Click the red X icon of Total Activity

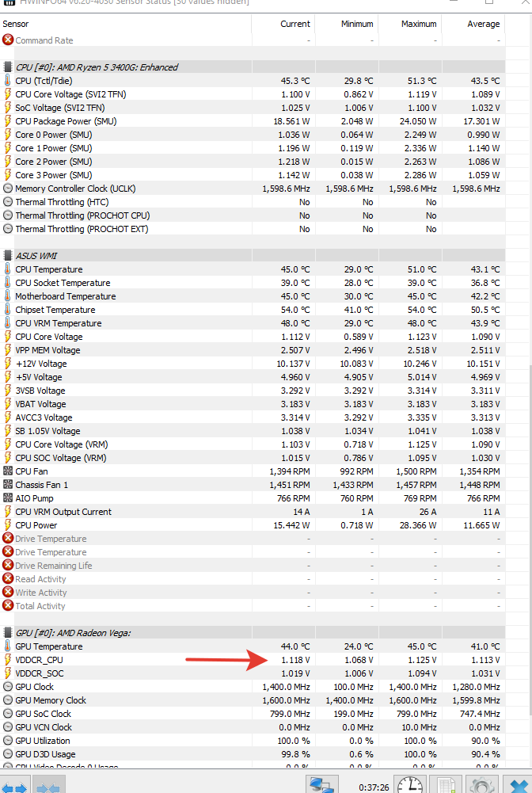[x=8, y=605]
